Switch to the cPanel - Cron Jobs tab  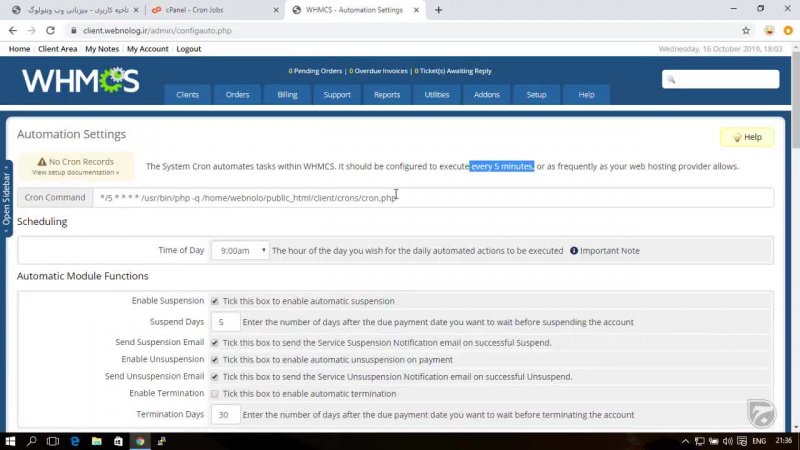(215, 10)
